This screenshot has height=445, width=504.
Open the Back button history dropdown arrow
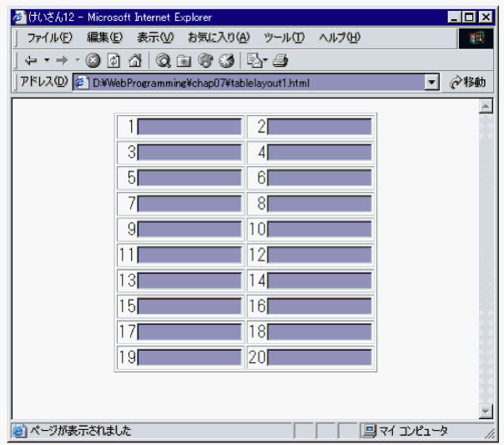point(47,60)
